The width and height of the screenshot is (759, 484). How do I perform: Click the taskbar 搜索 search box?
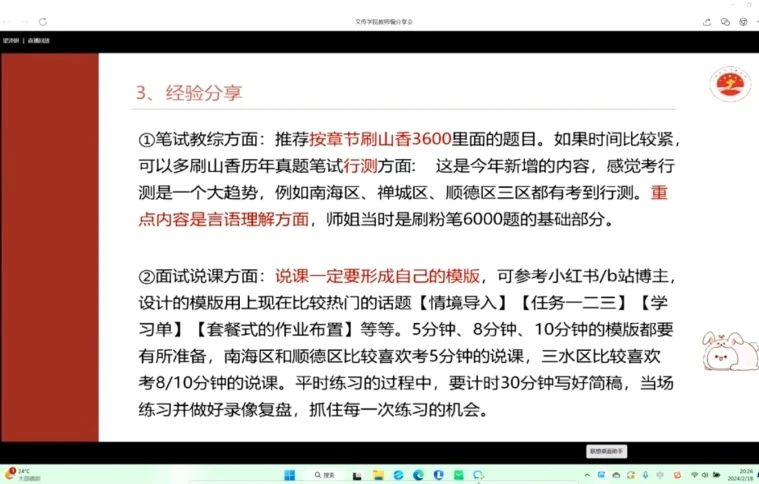[x=325, y=474]
